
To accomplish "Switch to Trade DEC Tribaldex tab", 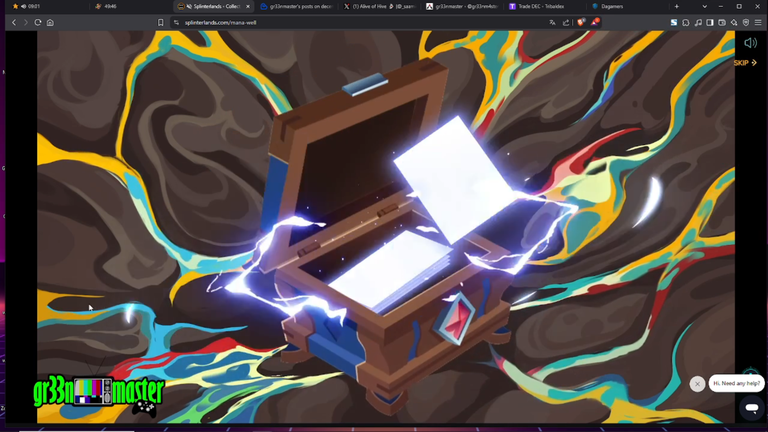I will click(545, 6).
